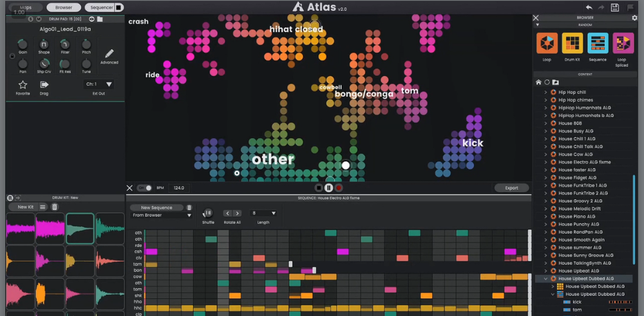
Task: Export the sequence
Action: (x=511, y=188)
